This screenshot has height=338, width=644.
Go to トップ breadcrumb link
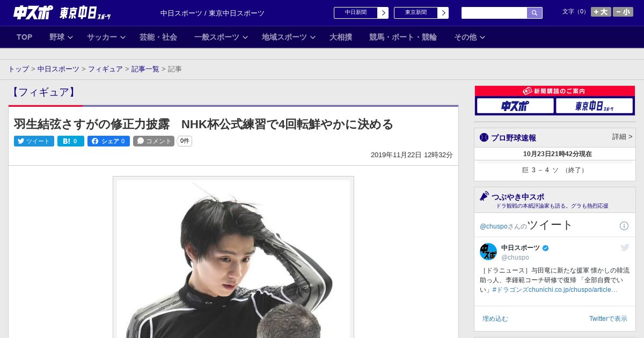(x=19, y=69)
